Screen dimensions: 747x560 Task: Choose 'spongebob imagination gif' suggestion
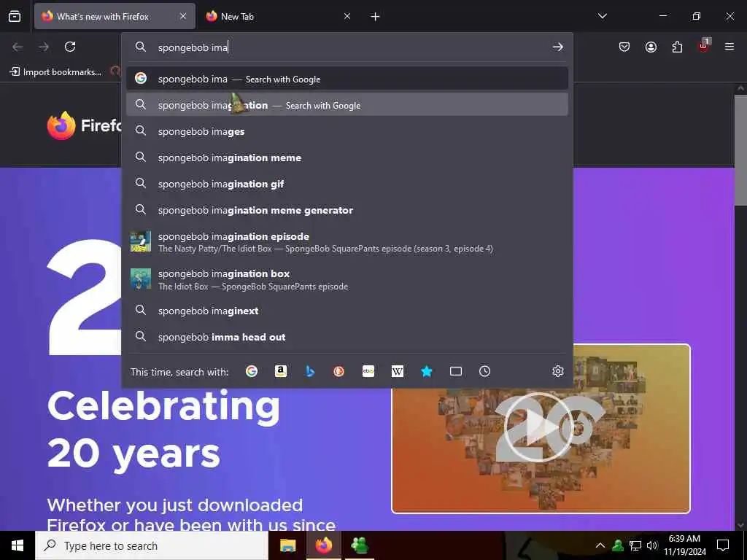point(347,183)
